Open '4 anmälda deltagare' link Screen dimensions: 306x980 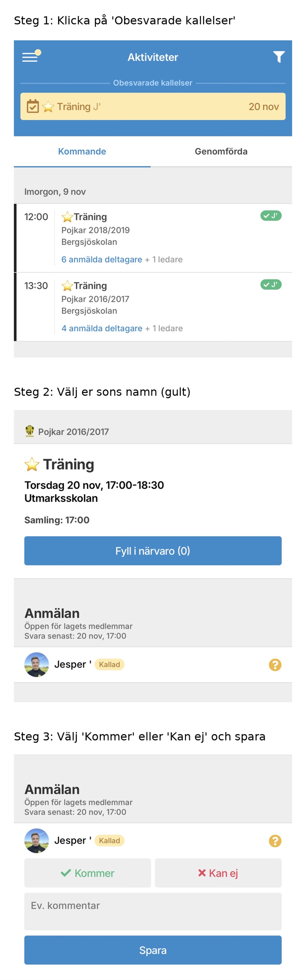(x=102, y=328)
